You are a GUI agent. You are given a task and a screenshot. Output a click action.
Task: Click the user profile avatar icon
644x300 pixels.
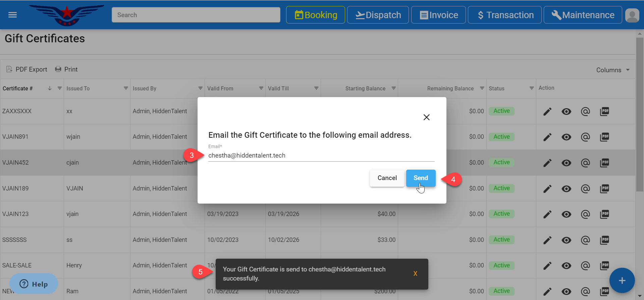[632, 15]
